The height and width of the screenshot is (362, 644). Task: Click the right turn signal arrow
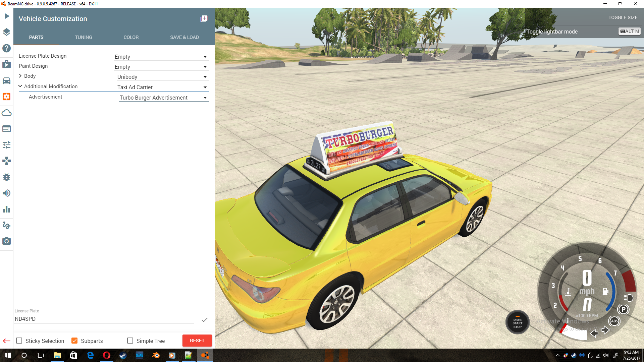pos(605,330)
